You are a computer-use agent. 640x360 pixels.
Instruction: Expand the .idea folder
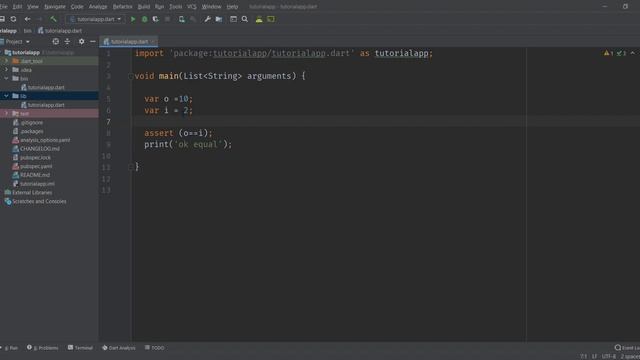[x=6, y=70]
